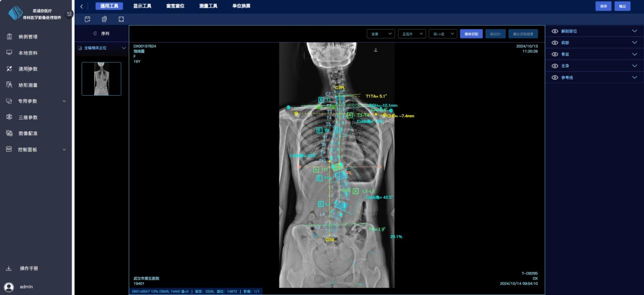Click the save-image icon in the toolbar

[88, 19]
